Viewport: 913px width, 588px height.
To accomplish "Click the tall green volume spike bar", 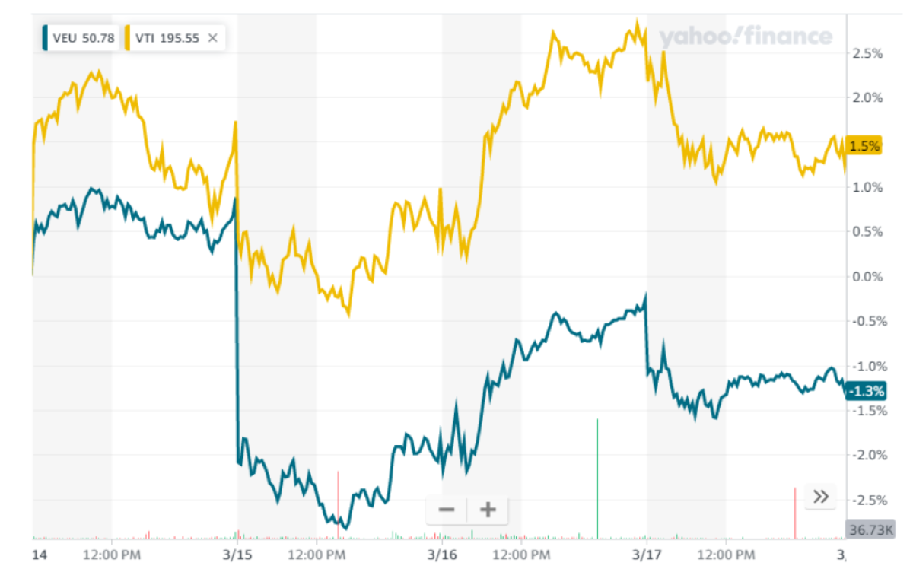I will coord(597,478).
